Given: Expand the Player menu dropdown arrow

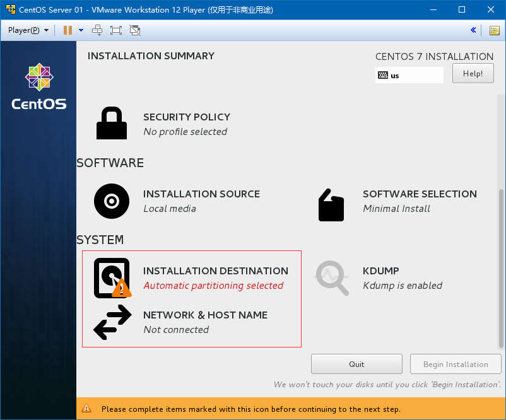Looking at the screenshot, I should click(46, 30).
